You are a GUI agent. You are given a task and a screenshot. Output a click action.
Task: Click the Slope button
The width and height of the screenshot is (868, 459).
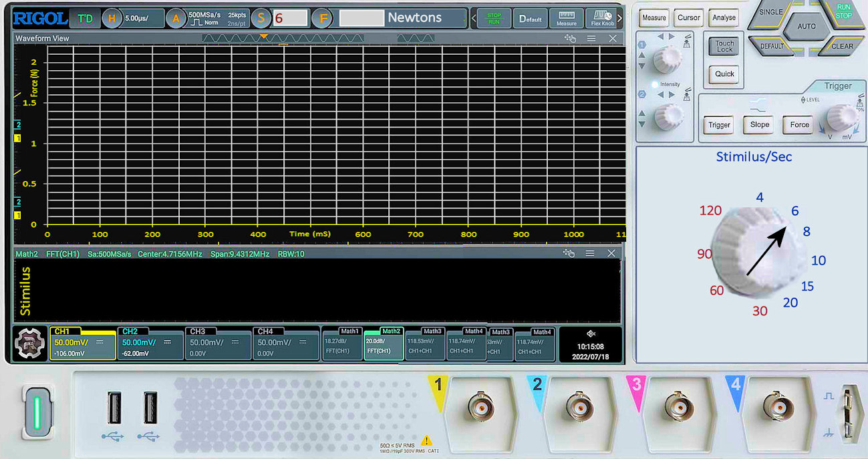click(x=760, y=125)
